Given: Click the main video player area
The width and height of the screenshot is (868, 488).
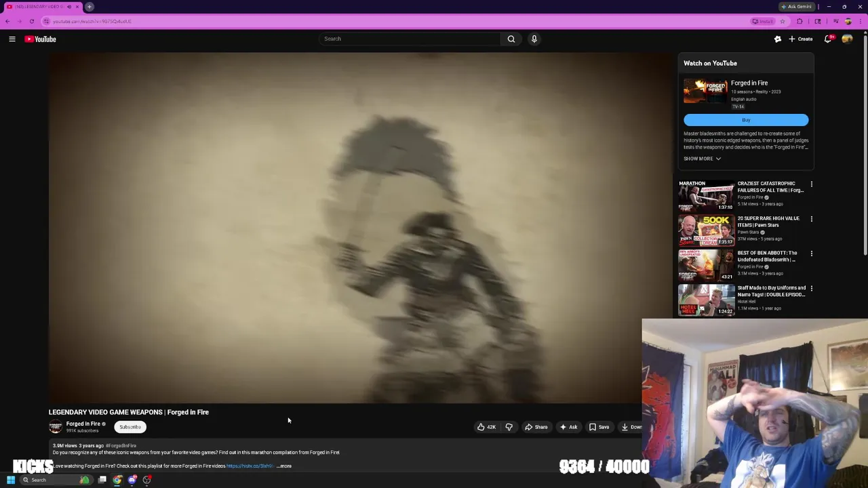Looking at the screenshot, I should click(361, 228).
